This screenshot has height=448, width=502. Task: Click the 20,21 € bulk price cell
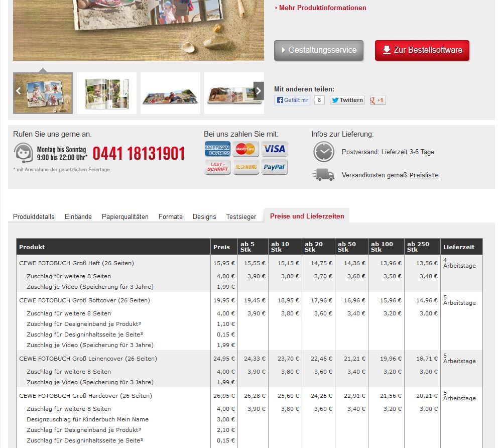427,396
